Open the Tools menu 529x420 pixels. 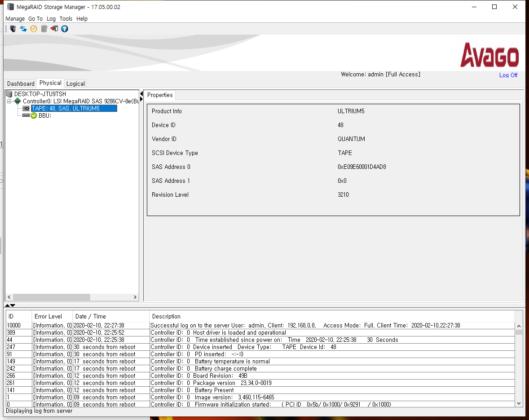click(66, 18)
